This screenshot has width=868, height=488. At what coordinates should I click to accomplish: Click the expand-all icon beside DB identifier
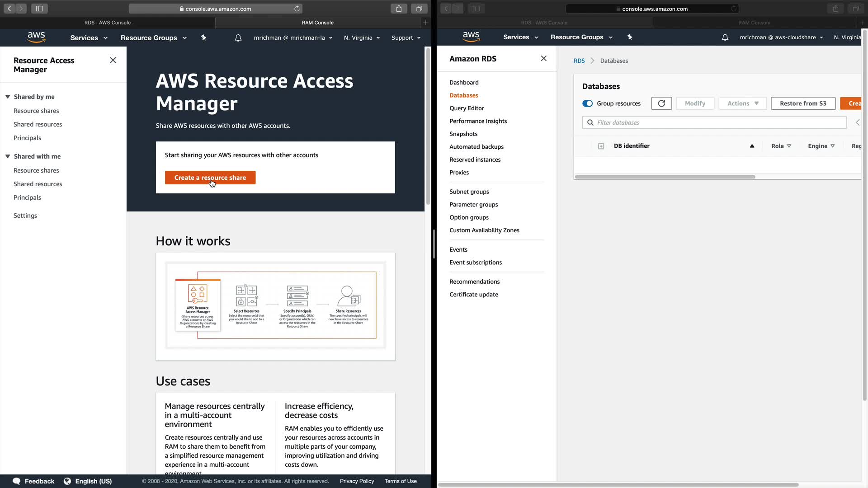click(x=601, y=146)
